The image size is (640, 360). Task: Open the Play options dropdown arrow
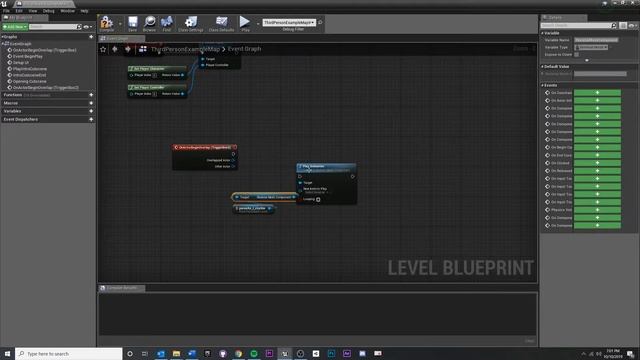click(x=258, y=23)
